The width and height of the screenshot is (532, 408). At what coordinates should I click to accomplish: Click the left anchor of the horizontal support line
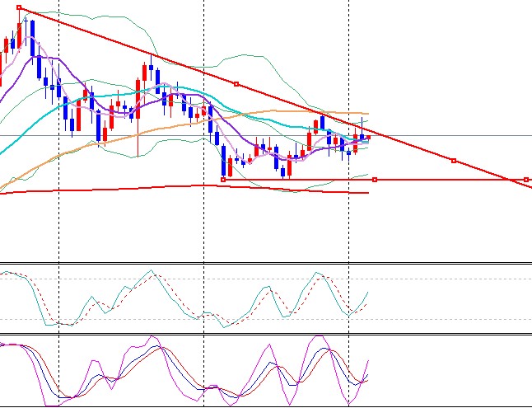[x=223, y=180]
